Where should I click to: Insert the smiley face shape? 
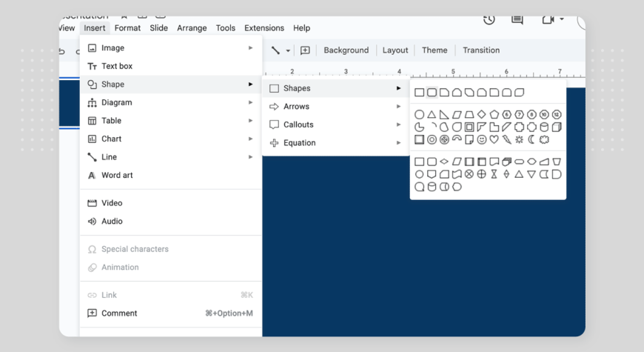point(482,140)
